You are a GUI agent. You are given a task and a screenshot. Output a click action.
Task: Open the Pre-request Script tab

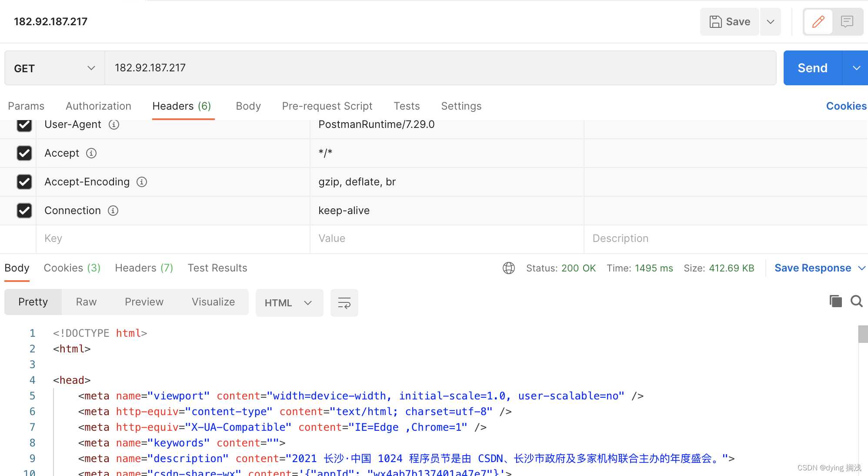pyautogui.click(x=327, y=106)
